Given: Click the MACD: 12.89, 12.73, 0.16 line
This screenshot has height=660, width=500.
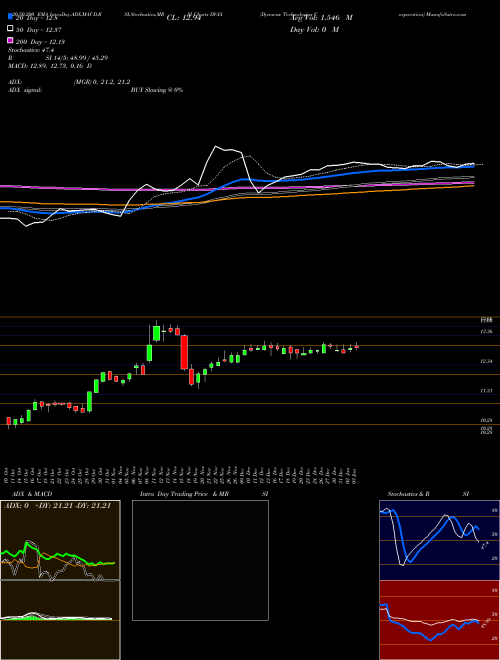Looking at the screenshot, I should tap(50, 66).
